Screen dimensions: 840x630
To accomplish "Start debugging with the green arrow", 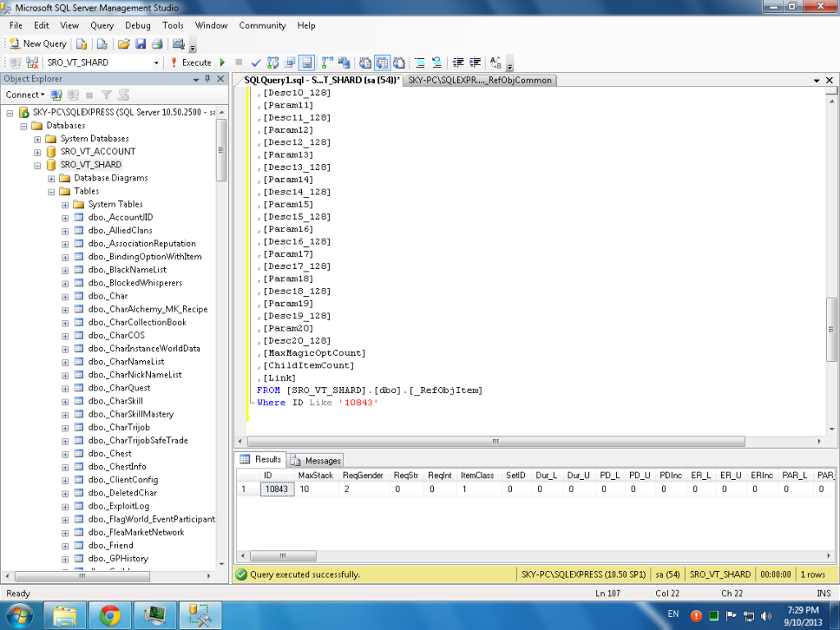I will (222, 62).
